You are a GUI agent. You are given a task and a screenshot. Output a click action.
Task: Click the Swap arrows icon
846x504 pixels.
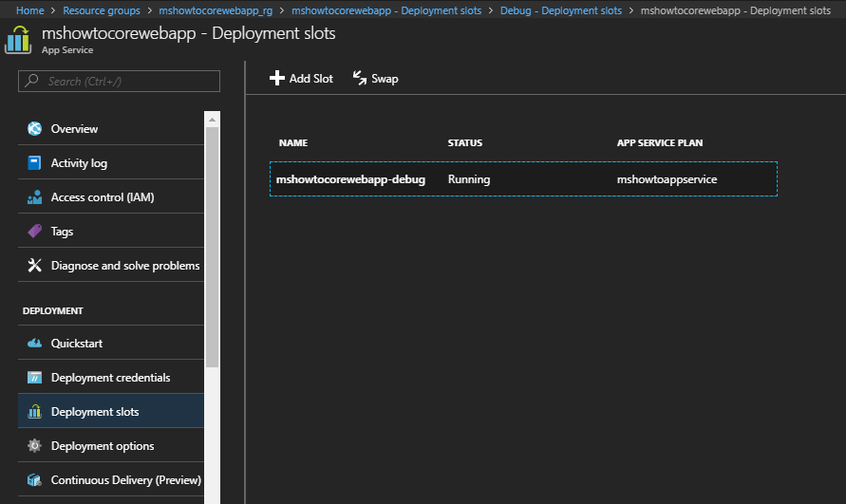pyautogui.click(x=360, y=78)
